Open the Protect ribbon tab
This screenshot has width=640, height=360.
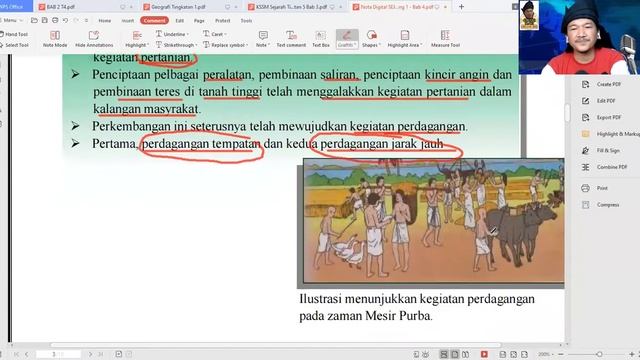click(x=222, y=20)
